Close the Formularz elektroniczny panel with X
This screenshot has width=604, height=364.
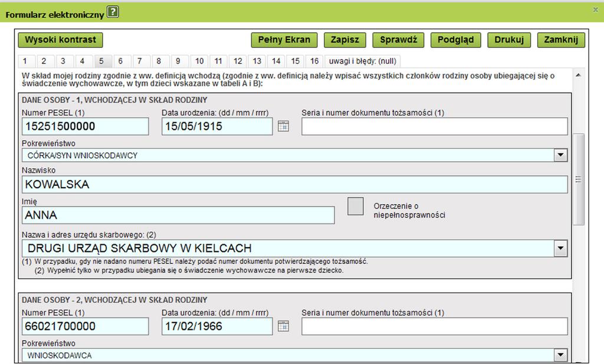pos(596,9)
